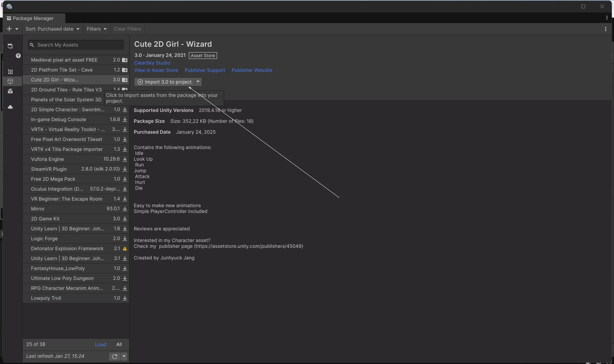The image size is (614, 364).
Task: Expand the Filters dropdown
Action: coord(96,29)
